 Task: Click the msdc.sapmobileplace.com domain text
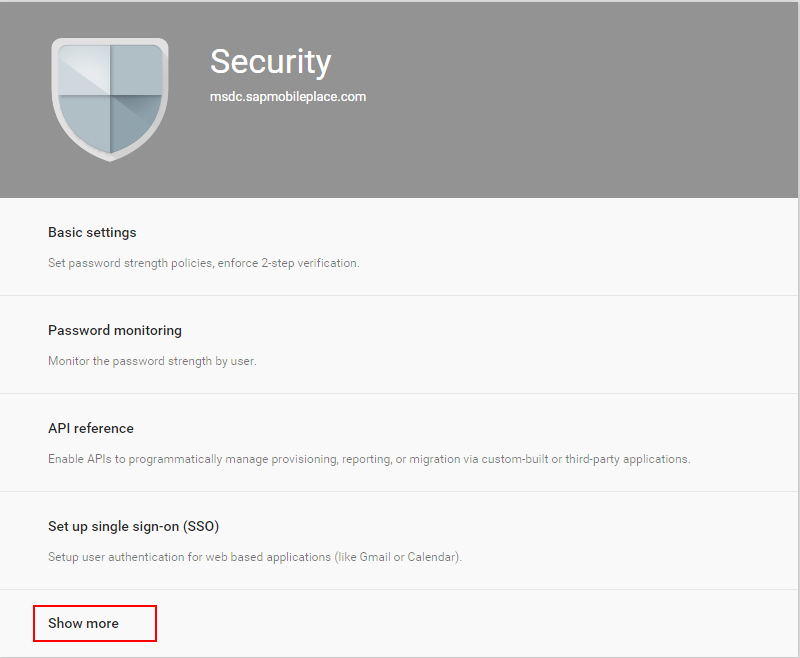click(288, 96)
